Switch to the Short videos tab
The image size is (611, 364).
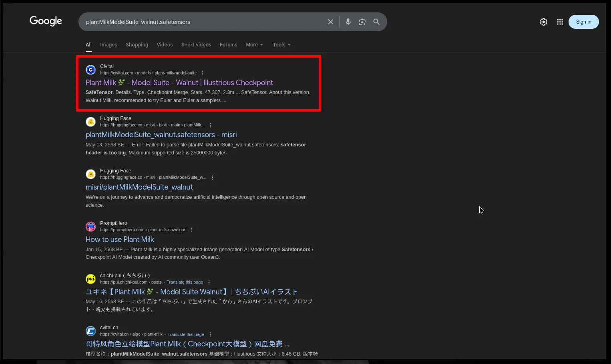click(x=196, y=45)
